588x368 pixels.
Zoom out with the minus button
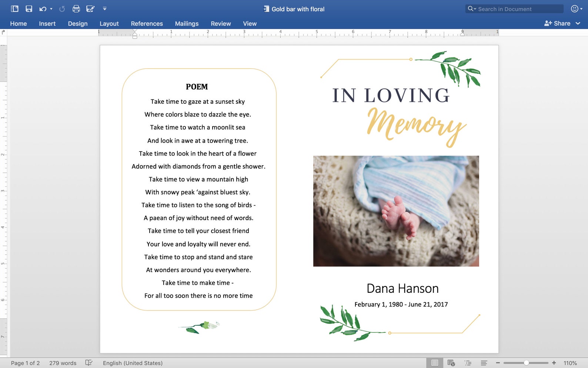[498, 363]
